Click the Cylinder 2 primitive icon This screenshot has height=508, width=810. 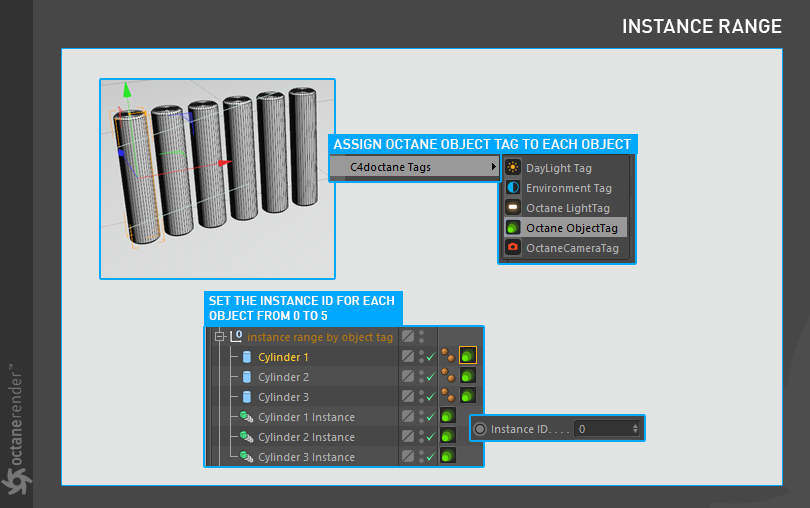[247, 377]
